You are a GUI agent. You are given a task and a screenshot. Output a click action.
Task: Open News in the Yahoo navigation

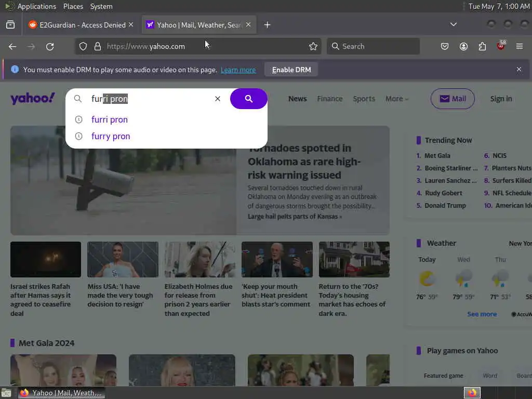298,99
